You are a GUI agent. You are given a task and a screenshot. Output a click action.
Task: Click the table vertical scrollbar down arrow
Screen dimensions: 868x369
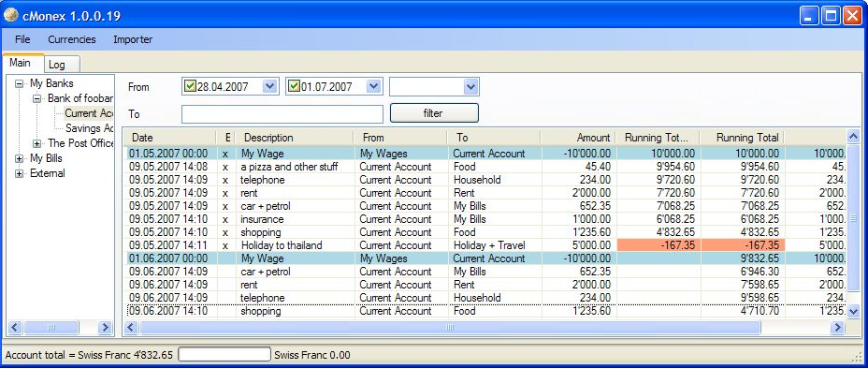(x=853, y=311)
